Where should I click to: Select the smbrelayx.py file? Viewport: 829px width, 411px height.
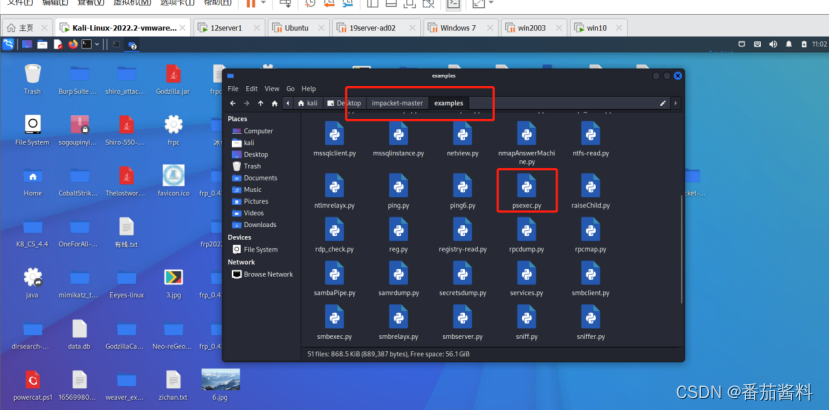pyautogui.click(x=398, y=323)
